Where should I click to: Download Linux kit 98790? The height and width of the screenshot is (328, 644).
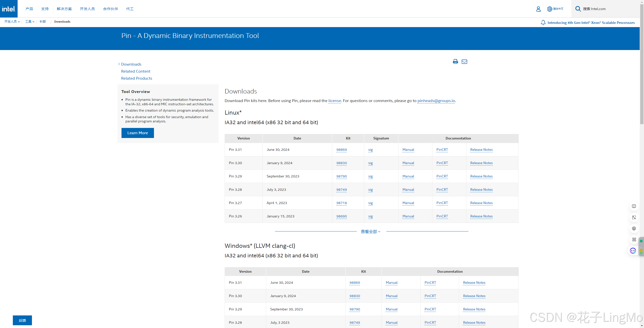coord(342,176)
